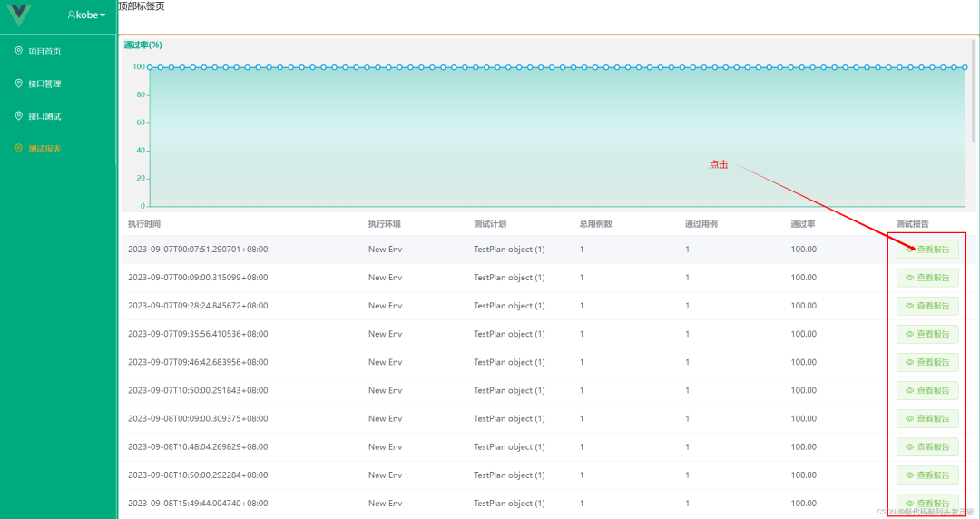Click the 顶部标签页 text at the top
980x519 pixels.
(142, 6)
